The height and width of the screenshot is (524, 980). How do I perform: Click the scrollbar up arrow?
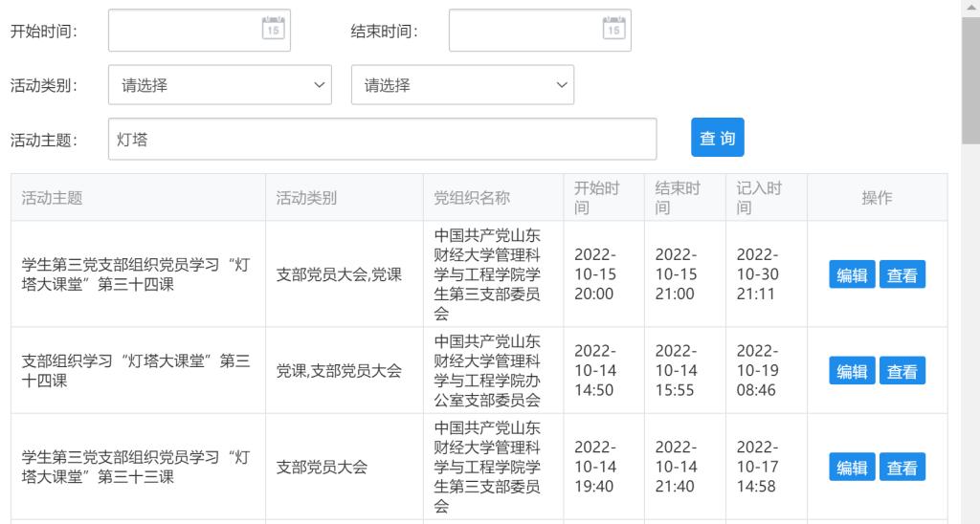point(971,7)
